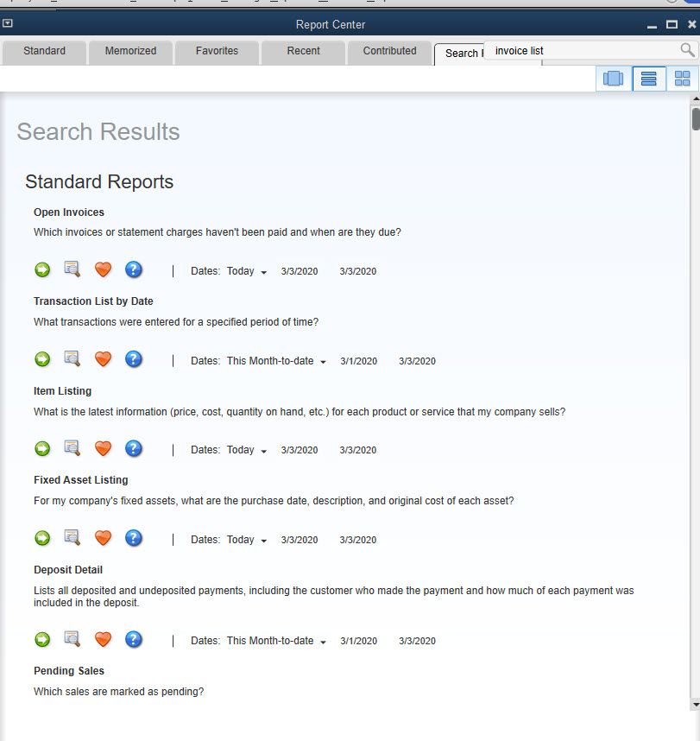The height and width of the screenshot is (741, 700).
Task: Click the Open Invoices description text
Action: [x=218, y=232]
